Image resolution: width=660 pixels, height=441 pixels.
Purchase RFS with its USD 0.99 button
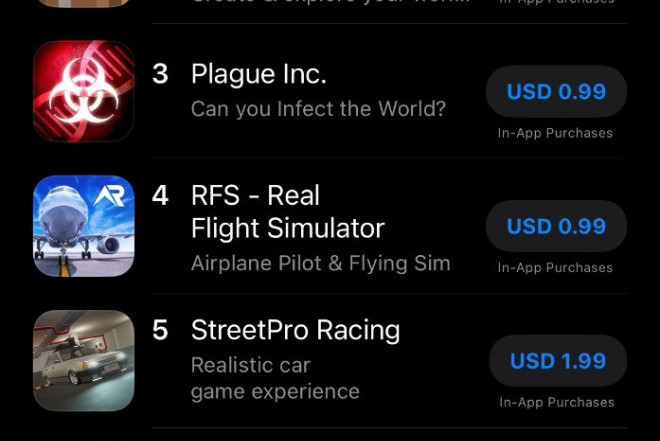point(556,226)
